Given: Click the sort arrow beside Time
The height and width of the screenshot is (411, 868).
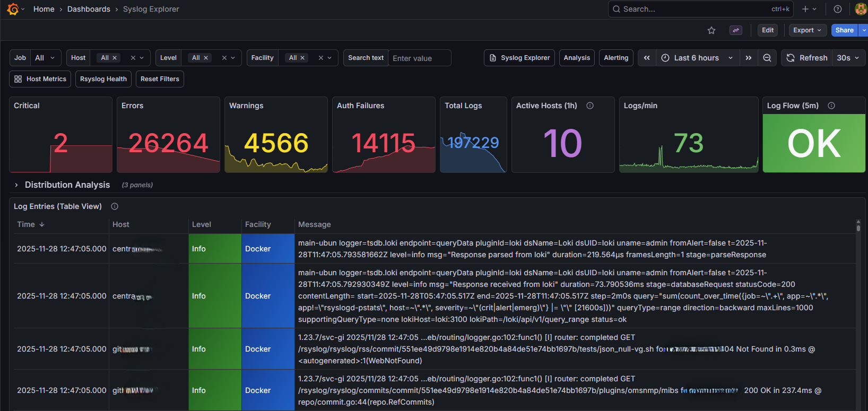Looking at the screenshot, I should (42, 224).
